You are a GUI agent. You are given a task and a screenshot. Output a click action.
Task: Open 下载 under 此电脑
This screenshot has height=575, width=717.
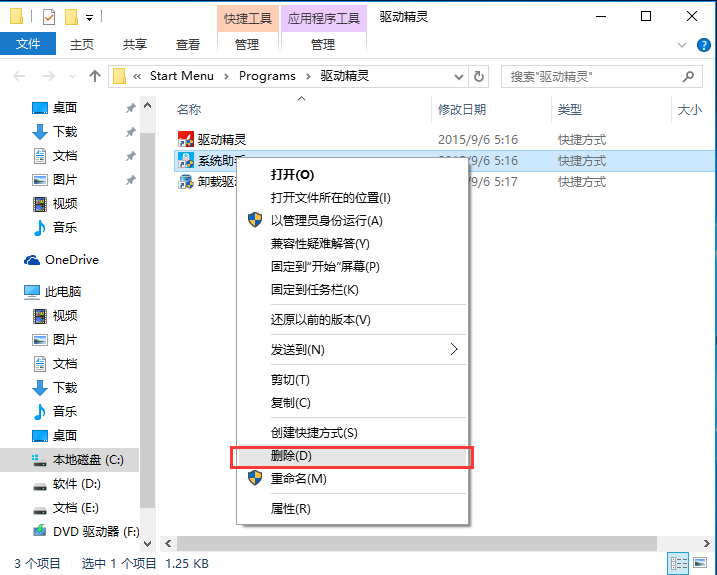64,387
